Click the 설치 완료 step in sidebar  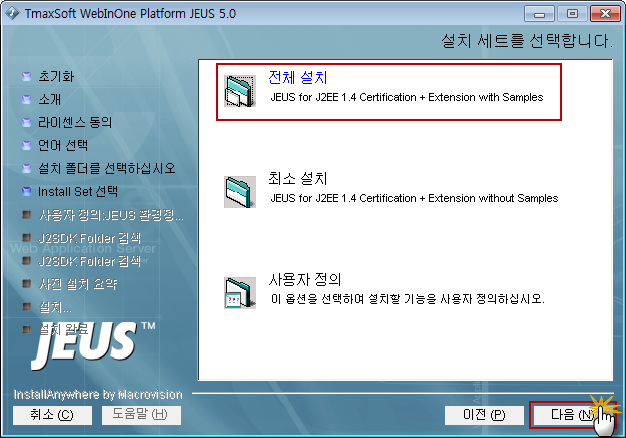pos(63,329)
